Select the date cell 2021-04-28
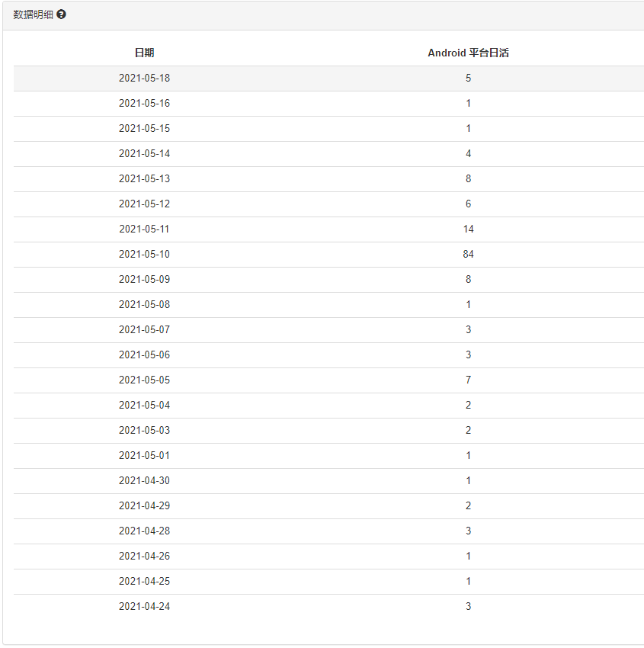 144,531
